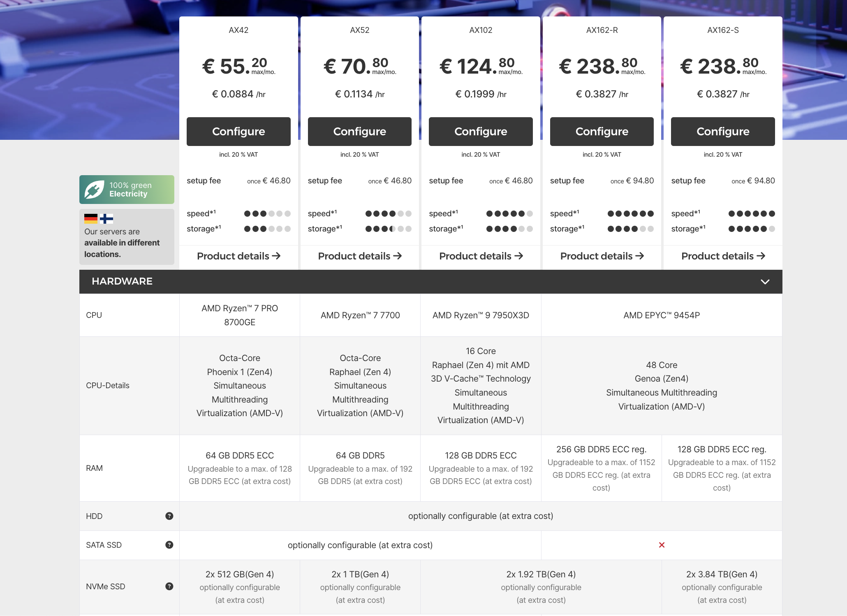Open Product details for AX162-S
Viewport: 847px width, 616px height.
[723, 256]
